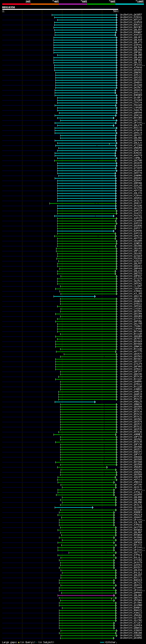
Task: Click the label UniRef100_C1J9H7
Action: (131, 286)
